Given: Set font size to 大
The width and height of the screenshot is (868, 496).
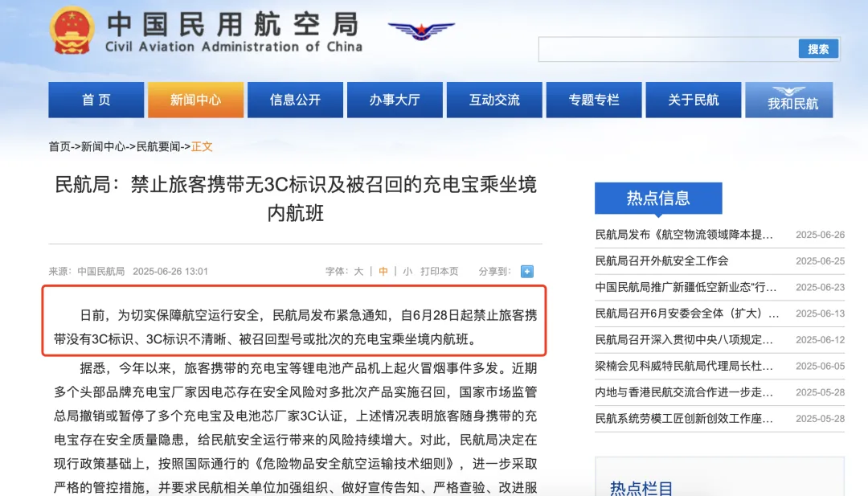Looking at the screenshot, I should click(x=358, y=271).
